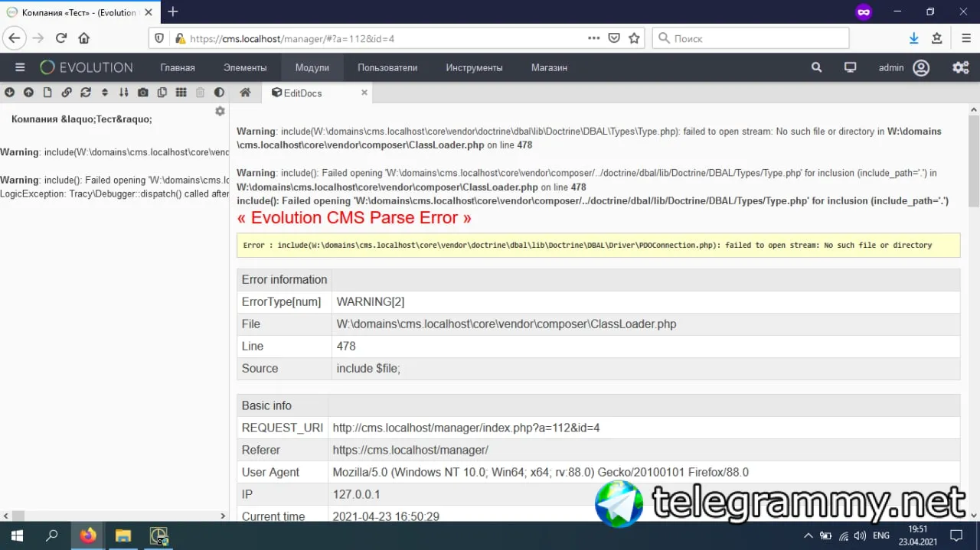Open Firefox application menu
The image size is (980, 550).
pyautogui.click(x=966, y=38)
